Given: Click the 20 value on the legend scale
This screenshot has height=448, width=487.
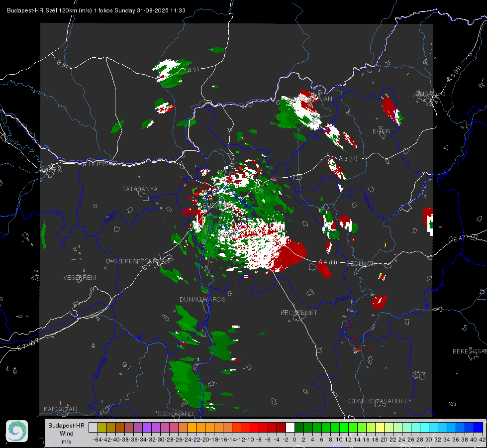Looking at the screenshot, I should pyautogui.click(x=384, y=440).
